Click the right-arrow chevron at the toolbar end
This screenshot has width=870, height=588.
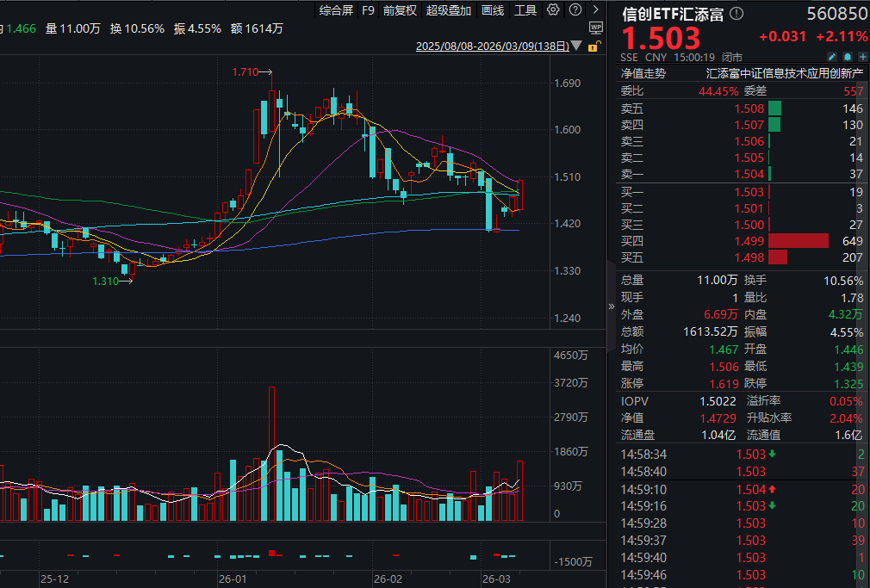pos(594,10)
